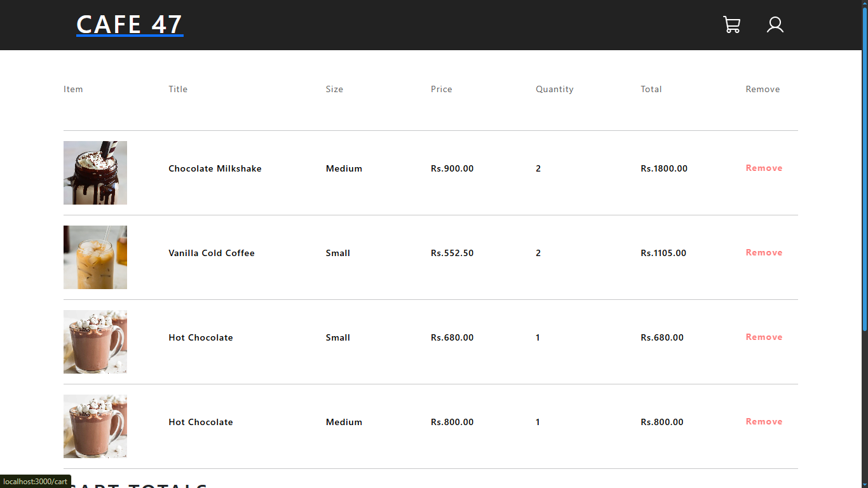This screenshot has height=488, width=868.
Task: Click the 'Item' column header
Action: point(73,89)
